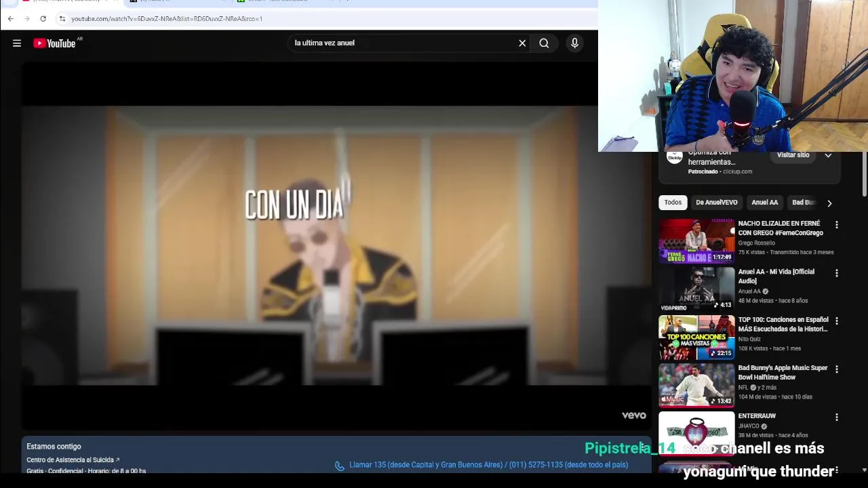The height and width of the screenshot is (488, 868).
Task: Click the Llamar 135 phone number link
Action: click(488, 465)
